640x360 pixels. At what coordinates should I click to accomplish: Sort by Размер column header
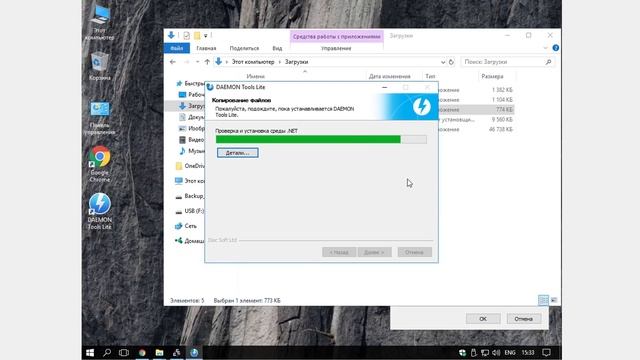click(x=492, y=76)
